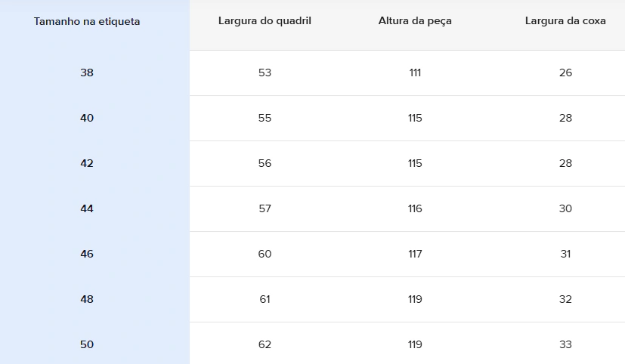Choose size 40 in label column
This screenshot has height=364, width=625.
(x=87, y=119)
